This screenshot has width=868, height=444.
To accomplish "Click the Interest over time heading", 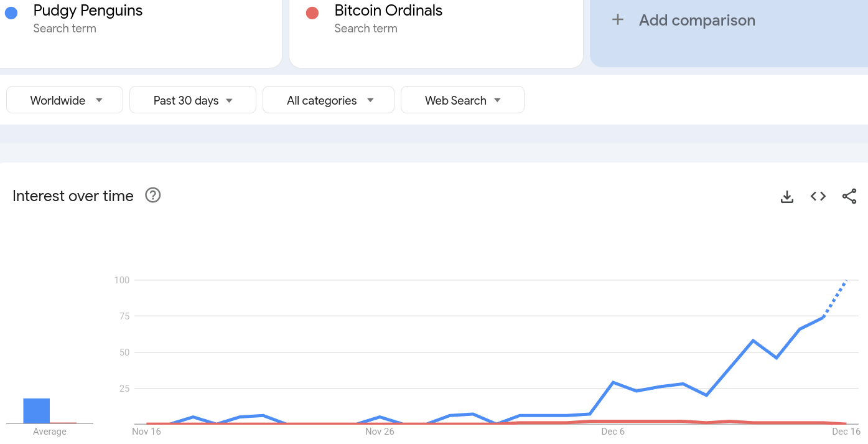I will (x=73, y=196).
